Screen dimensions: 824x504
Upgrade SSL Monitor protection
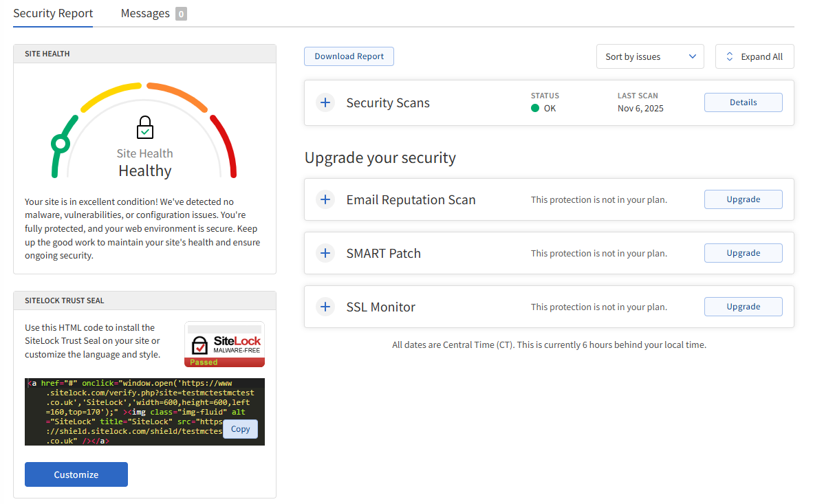[743, 307]
